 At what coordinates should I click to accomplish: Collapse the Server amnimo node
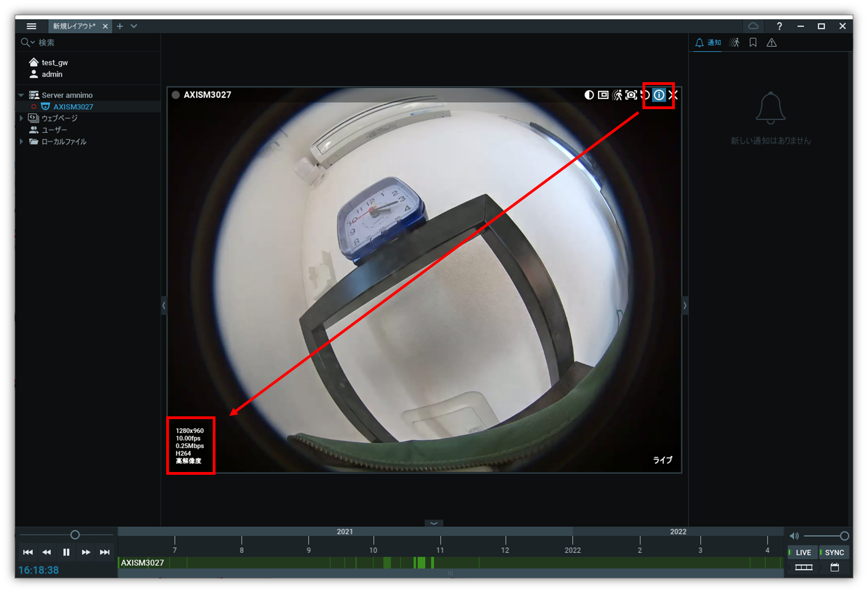[x=21, y=95]
